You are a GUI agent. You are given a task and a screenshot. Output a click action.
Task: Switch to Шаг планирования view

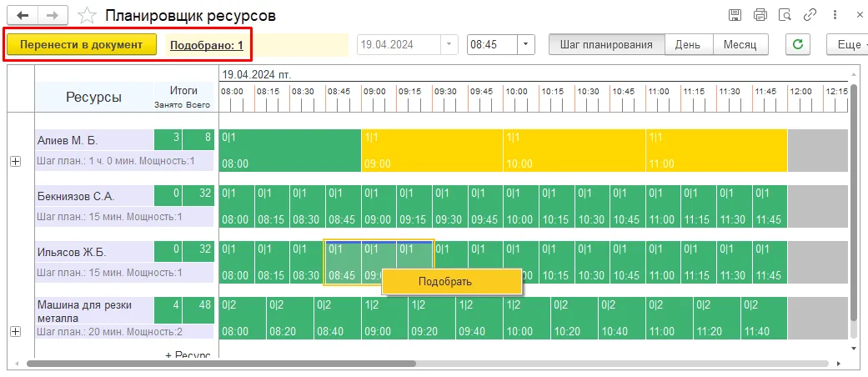606,45
